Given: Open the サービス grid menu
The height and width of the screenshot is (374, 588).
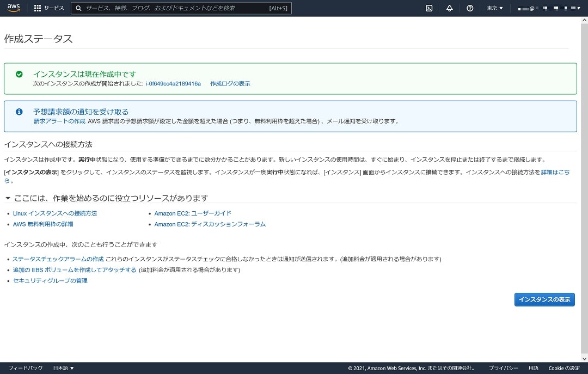Looking at the screenshot, I should click(x=49, y=8).
